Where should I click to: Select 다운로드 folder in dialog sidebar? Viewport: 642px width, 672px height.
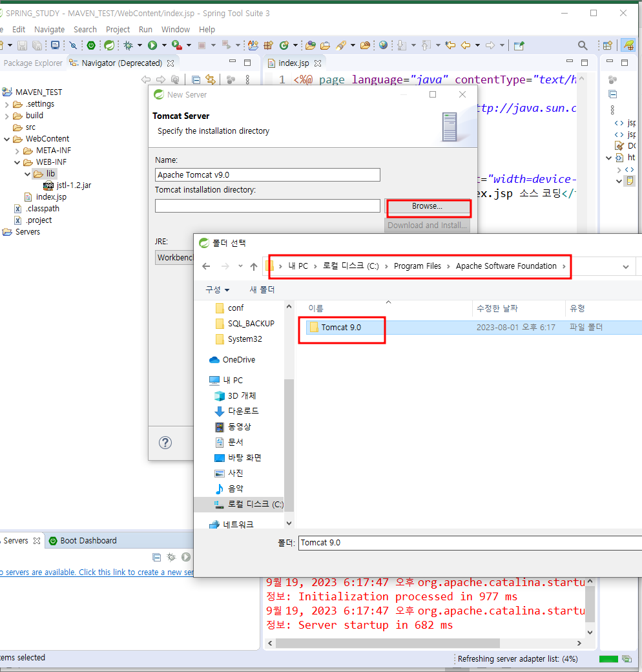[237, 410]
